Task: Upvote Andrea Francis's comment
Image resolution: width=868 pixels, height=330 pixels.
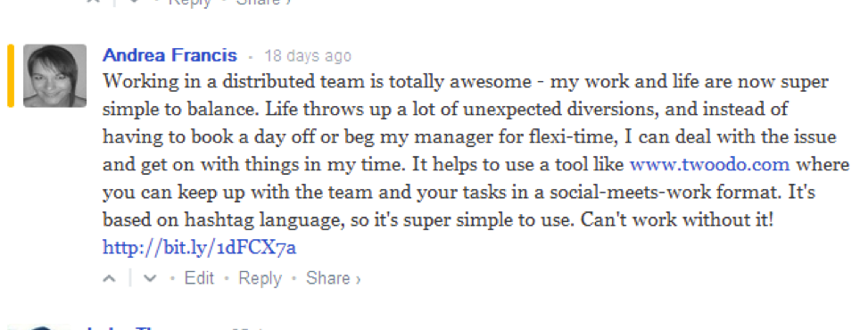Action: point(110,278)
